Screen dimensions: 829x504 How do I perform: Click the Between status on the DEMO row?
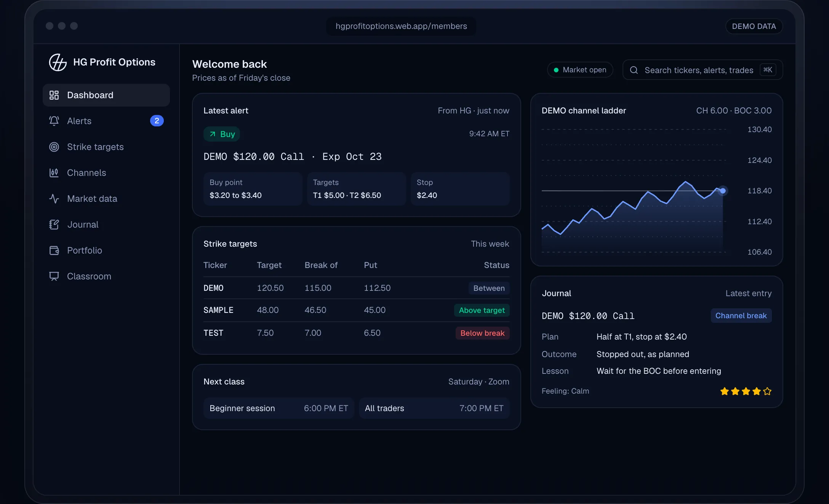489,288
